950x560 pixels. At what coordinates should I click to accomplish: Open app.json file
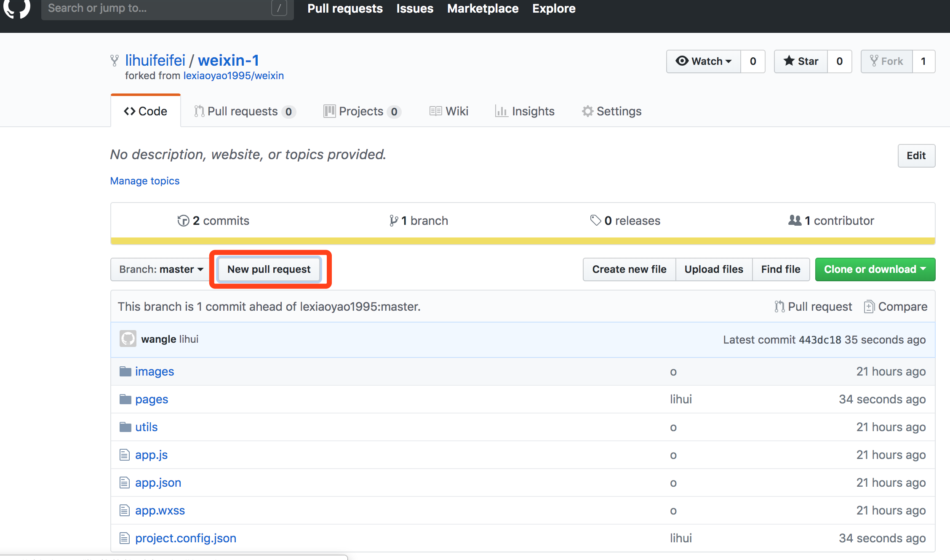coord(158,483)
